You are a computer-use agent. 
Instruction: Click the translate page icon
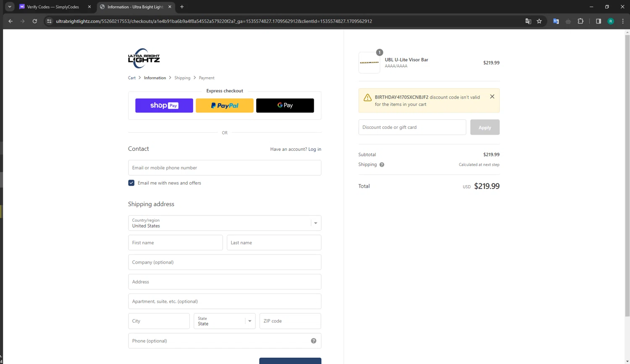click(x=528, y=21)
